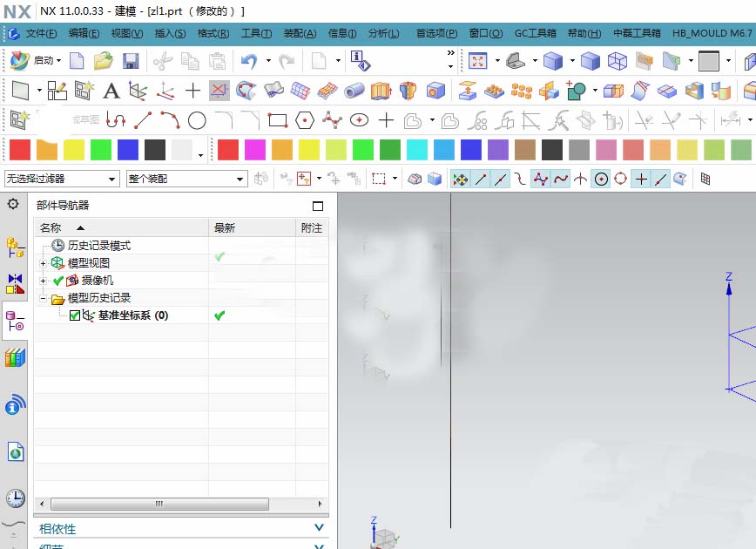Open the 无选择过滤器 selection filter dropdown
The image size is (756, 549).
click(x=113, y=178)
